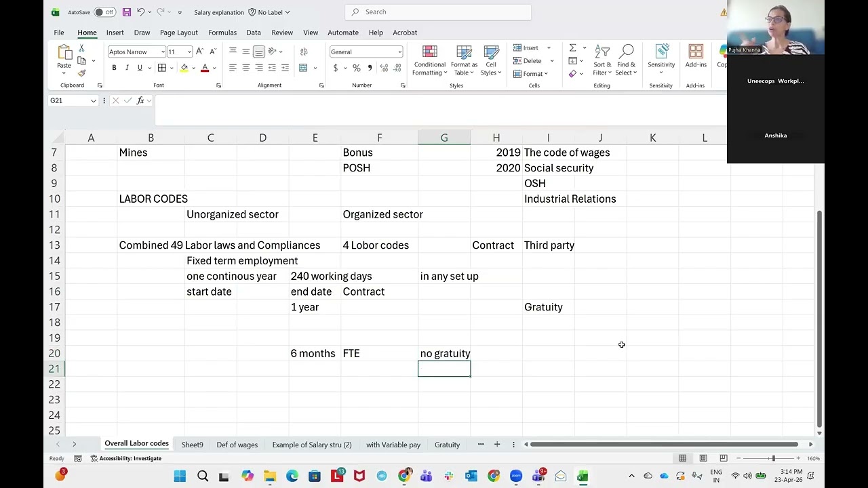
Task: Click the Comma Style button
Action: [370, 68]
